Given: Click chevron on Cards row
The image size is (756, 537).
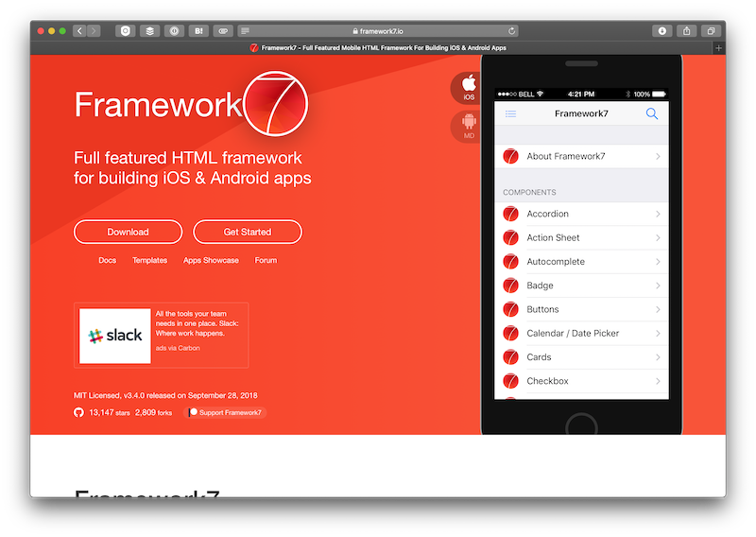Looking at the screenshot, I should [658, 357].
